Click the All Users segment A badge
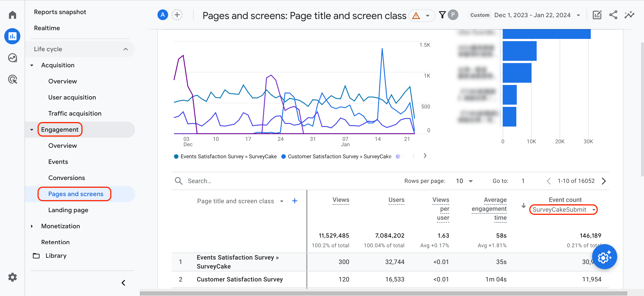644x296 pixels. 163,15
